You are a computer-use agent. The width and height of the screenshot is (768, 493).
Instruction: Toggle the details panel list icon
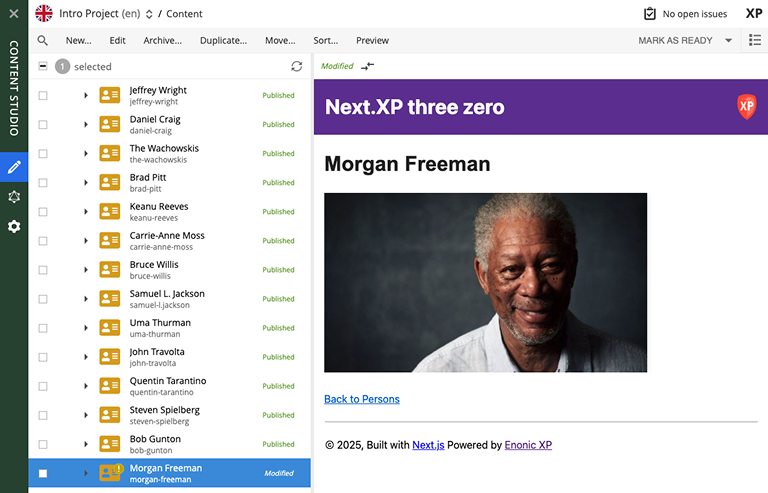tap(755, 41)
